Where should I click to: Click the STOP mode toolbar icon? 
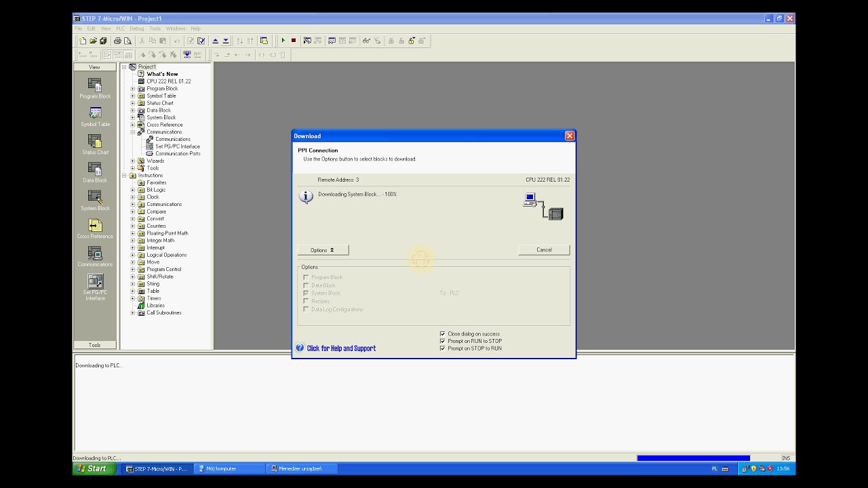294,41
